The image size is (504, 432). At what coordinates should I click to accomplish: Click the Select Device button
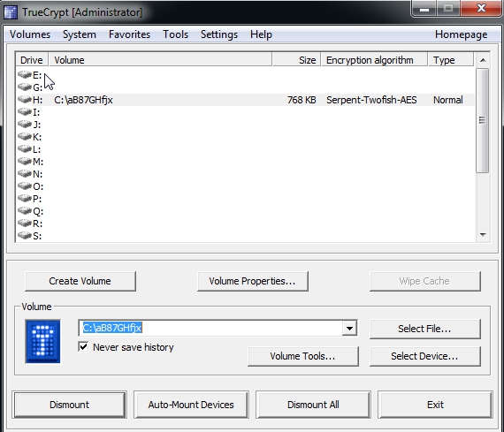point(424,356)
